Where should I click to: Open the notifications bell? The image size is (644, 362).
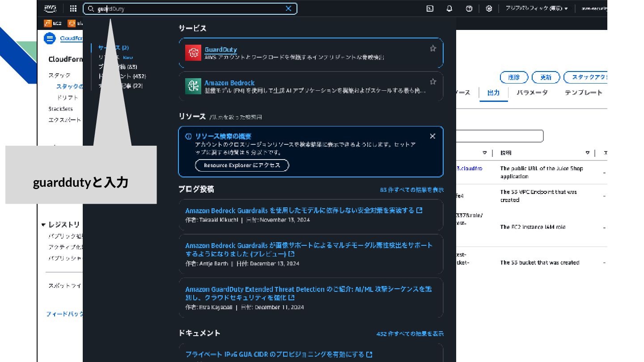449,8
